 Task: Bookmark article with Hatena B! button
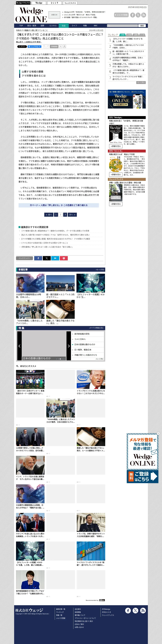pos(55,258)
